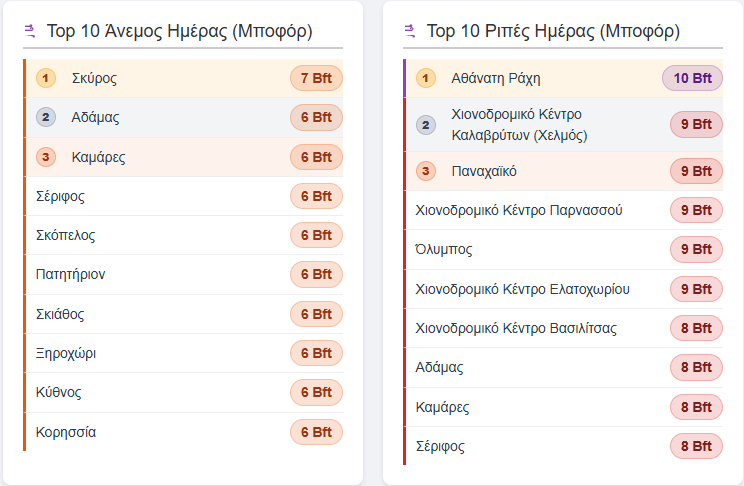
Task: Click the 6 Bft badge for Κορησσία
Action: pos(316,432)
